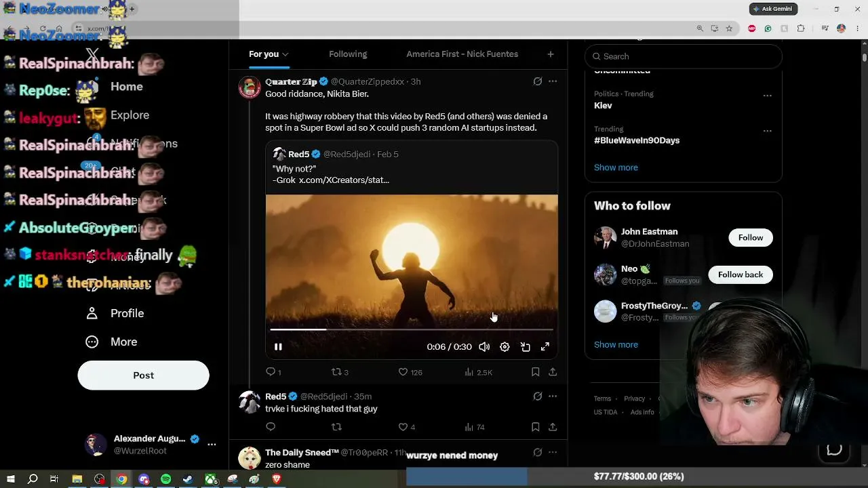View analytics for Red5's 74-view post
868x488 pixels.
(x=474, y=427)
